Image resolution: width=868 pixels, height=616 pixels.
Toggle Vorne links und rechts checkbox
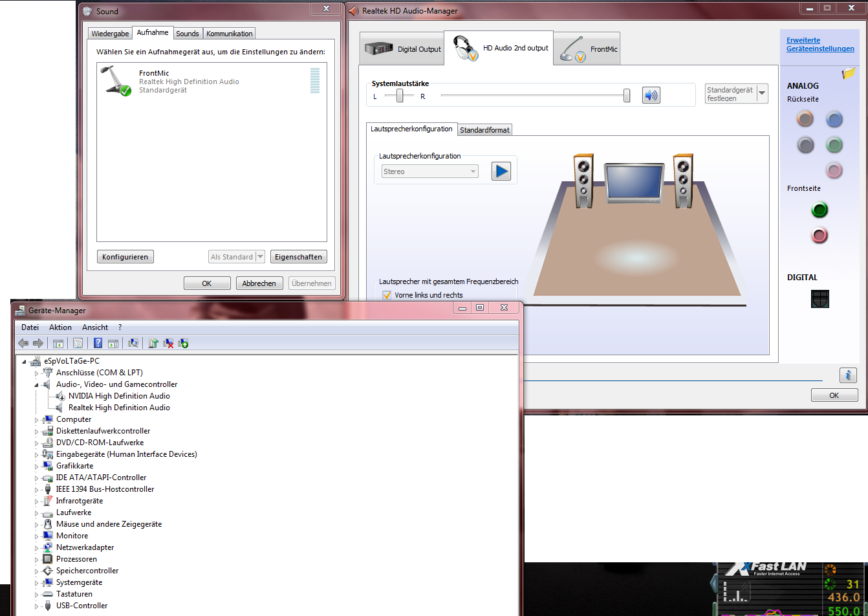point(387,295)
